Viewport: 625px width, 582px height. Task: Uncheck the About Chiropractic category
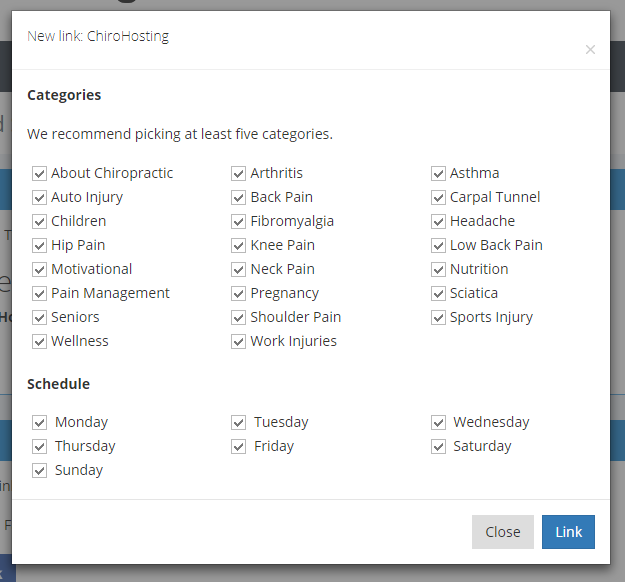tap(40, 173)
